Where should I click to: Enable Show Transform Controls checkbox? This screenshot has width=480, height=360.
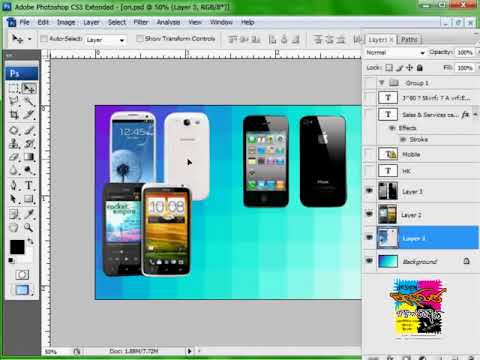[140, 39]
